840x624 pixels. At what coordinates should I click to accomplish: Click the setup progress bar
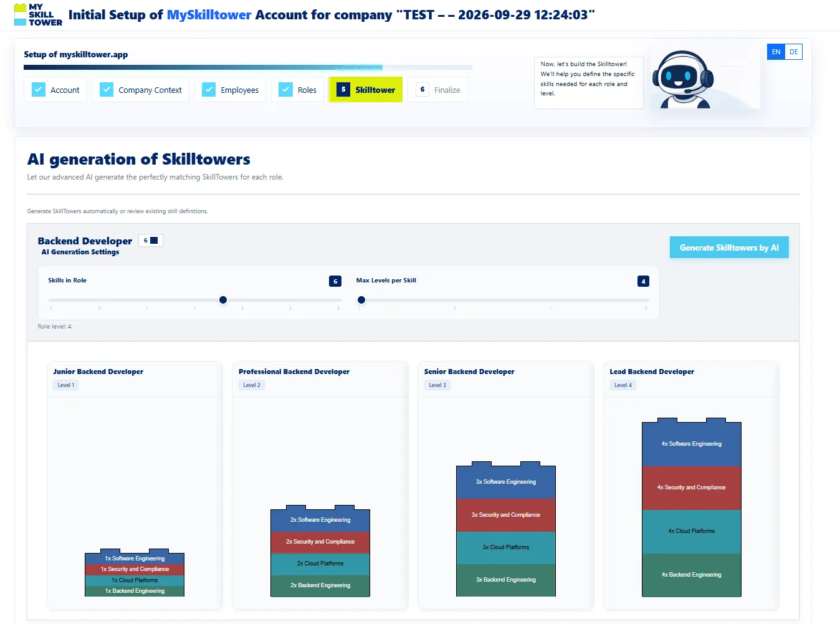pyautogui.click(x=248, y=67)
